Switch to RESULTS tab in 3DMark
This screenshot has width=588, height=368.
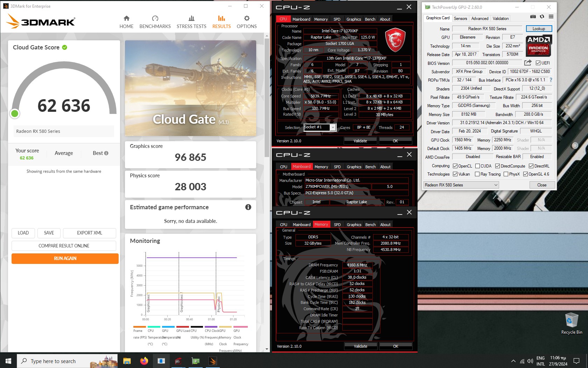pyautogui.click(x=222, y=22)
